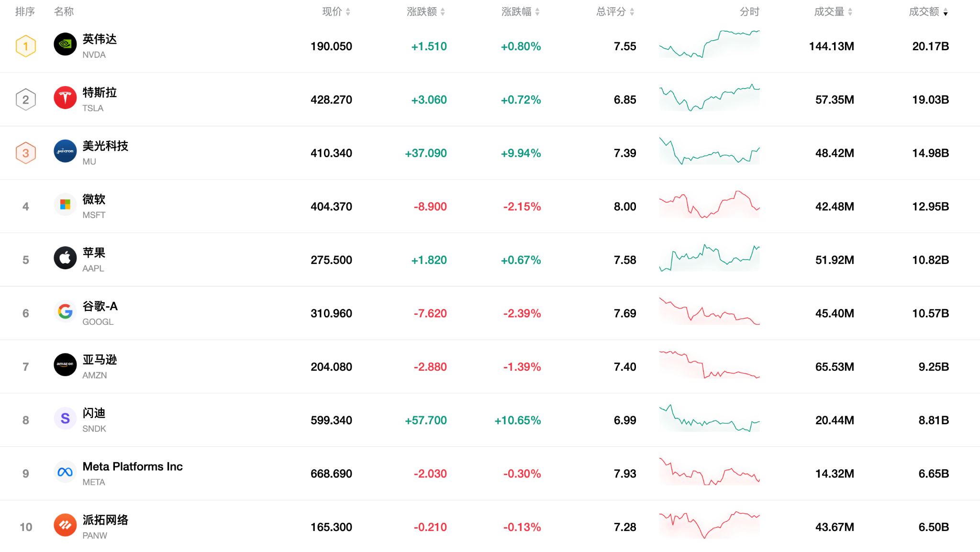
Task: Click the 闪迪 intraday sparkline chart
Action: pos(709,419)
